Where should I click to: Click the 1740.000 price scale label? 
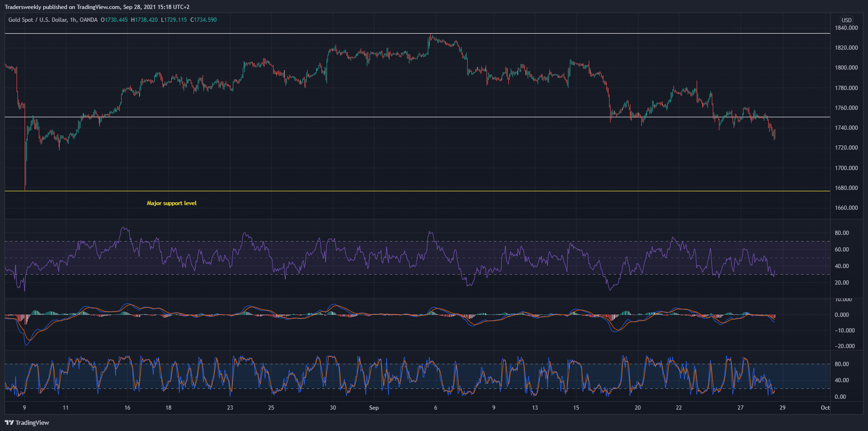click(846, 128)
